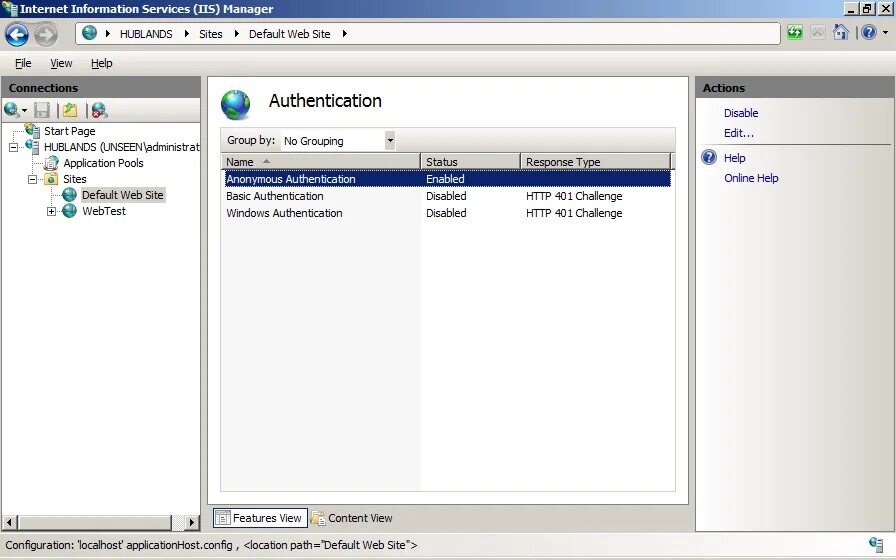896x560 pixels.
Task: Open dropdown arrow after Sites breadcrumb
Action: (236, 34)
